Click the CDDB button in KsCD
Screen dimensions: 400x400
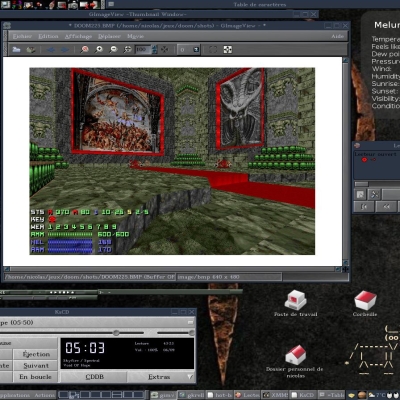click(94, 377)
